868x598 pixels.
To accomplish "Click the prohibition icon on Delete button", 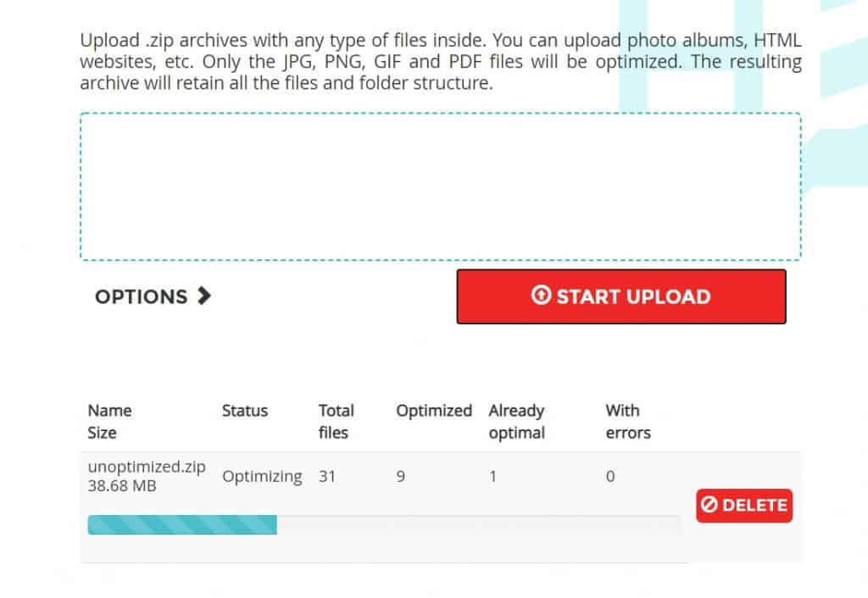I will 709,506.
